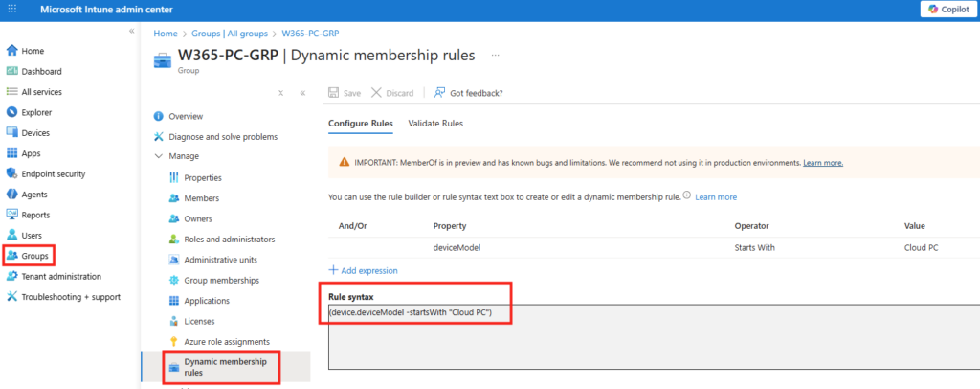The height and width of the screenshot is (389, 980).
Task: Collapse the main left navigation pane
Action: pos(132,32)
